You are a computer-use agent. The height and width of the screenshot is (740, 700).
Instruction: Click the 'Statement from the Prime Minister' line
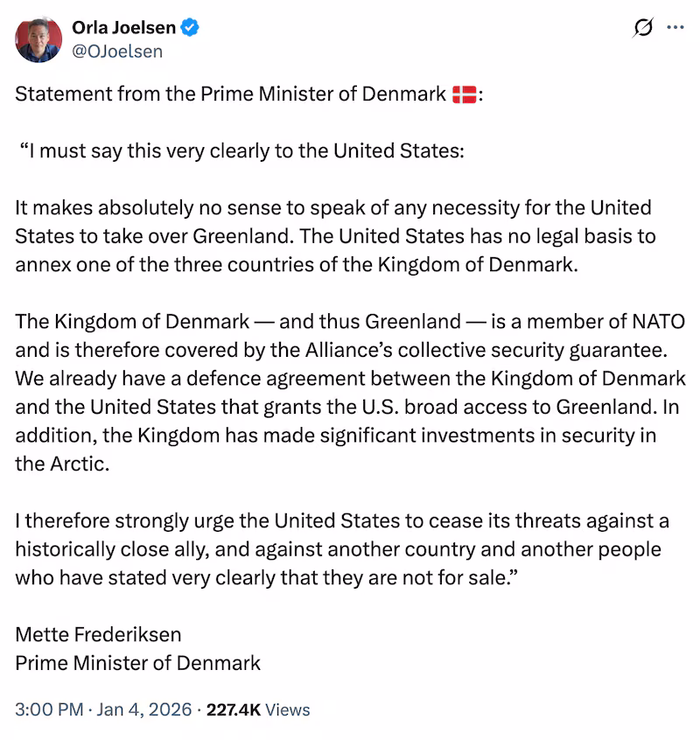pyautogui.click(x=232, y=94)
